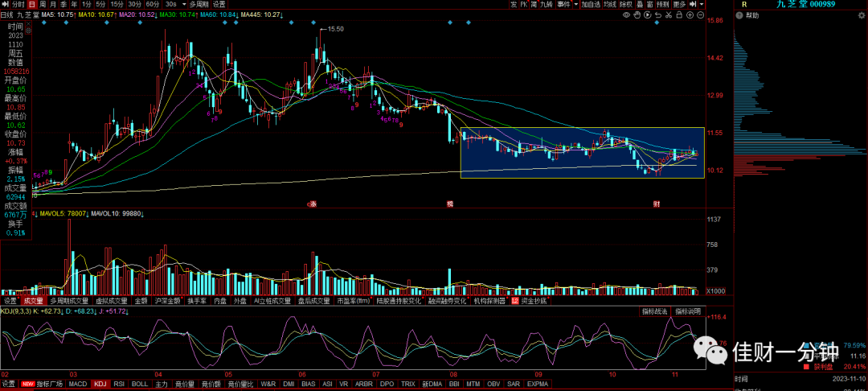Switch bottom indicator to MACD
This screenshot has width=868, height=391.
[x=78, y=383]
